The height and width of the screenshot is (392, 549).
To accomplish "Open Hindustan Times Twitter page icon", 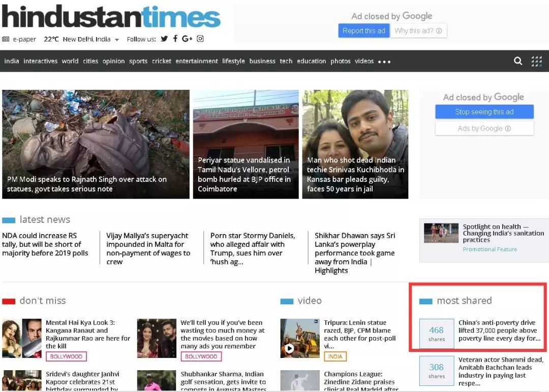I will [164, 39].
